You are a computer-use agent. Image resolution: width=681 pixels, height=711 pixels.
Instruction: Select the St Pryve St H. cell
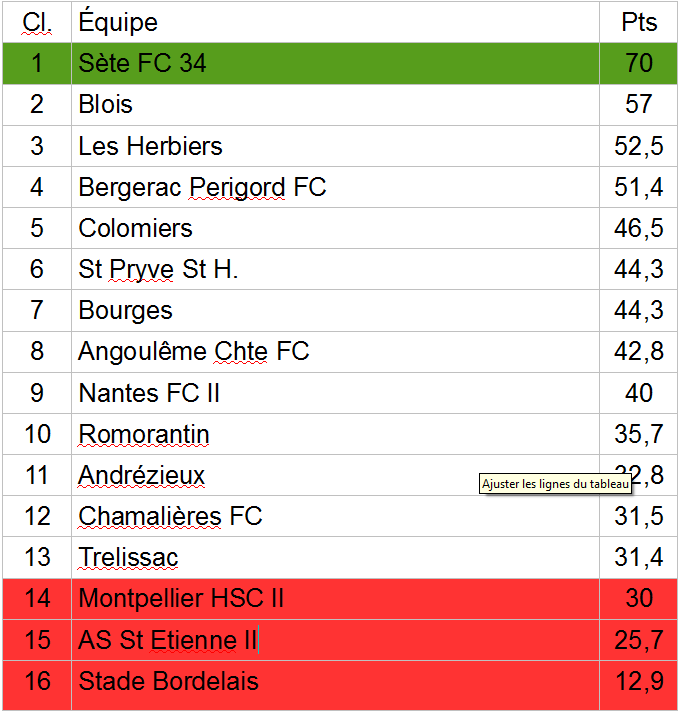click(158, 269)
